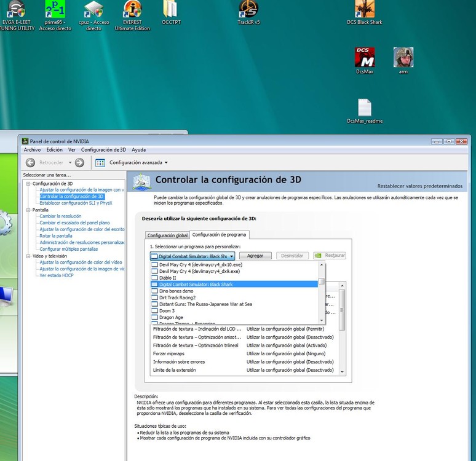The height and width of the screenshot is (461, 476).
Task: Open Establecer configuración SLI y PhysX
Action: click(x=76, y=203)
